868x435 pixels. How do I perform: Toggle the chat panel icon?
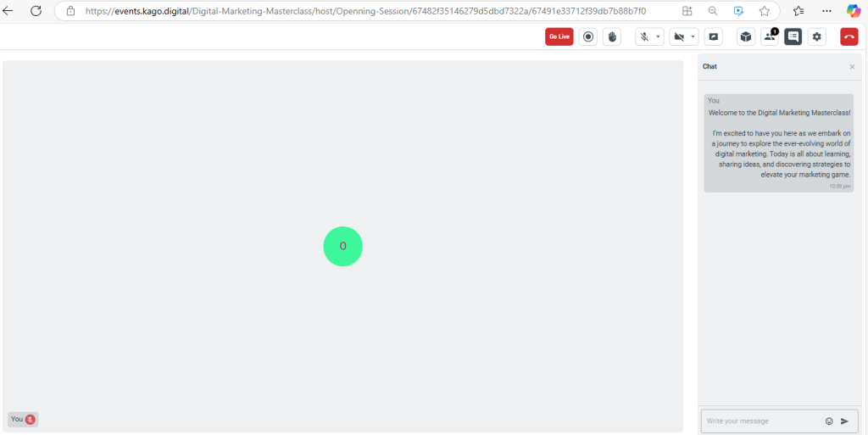pos(793,36)
